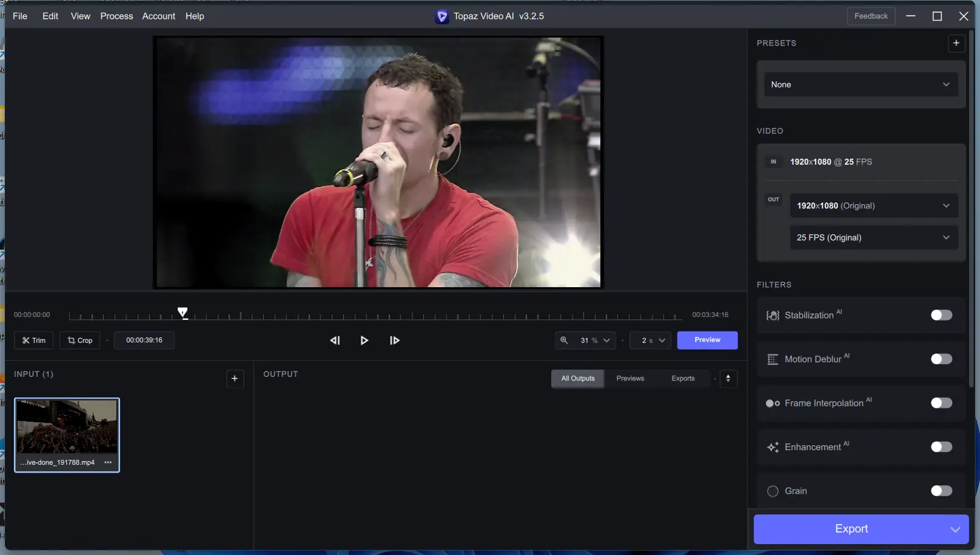This screenshot has width=980, height=555.
Task: Click the Trim scissors button
Action: 34,341
